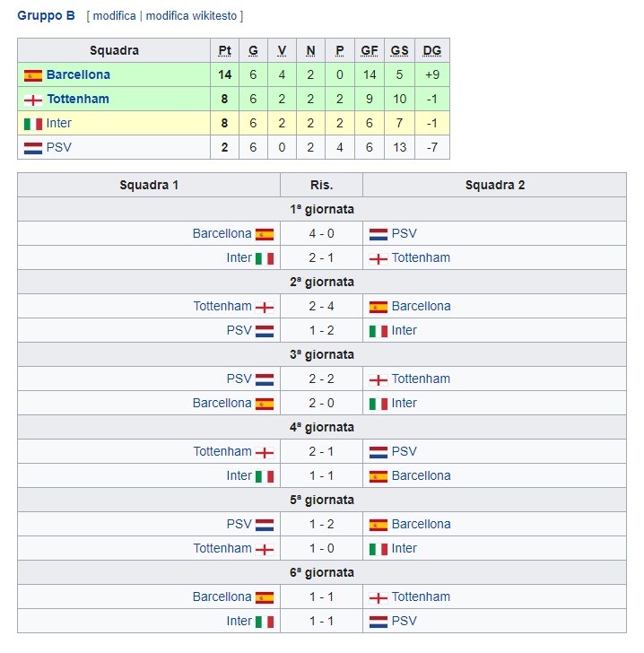
Task: Click the 'DG' column header abbreviation
Action: (432, 50)
